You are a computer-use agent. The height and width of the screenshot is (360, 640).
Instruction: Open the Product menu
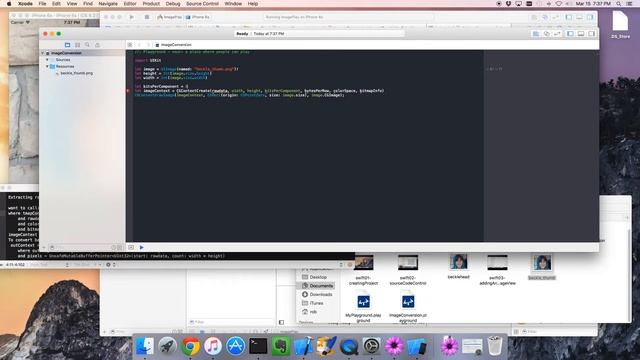pos(151,4)
